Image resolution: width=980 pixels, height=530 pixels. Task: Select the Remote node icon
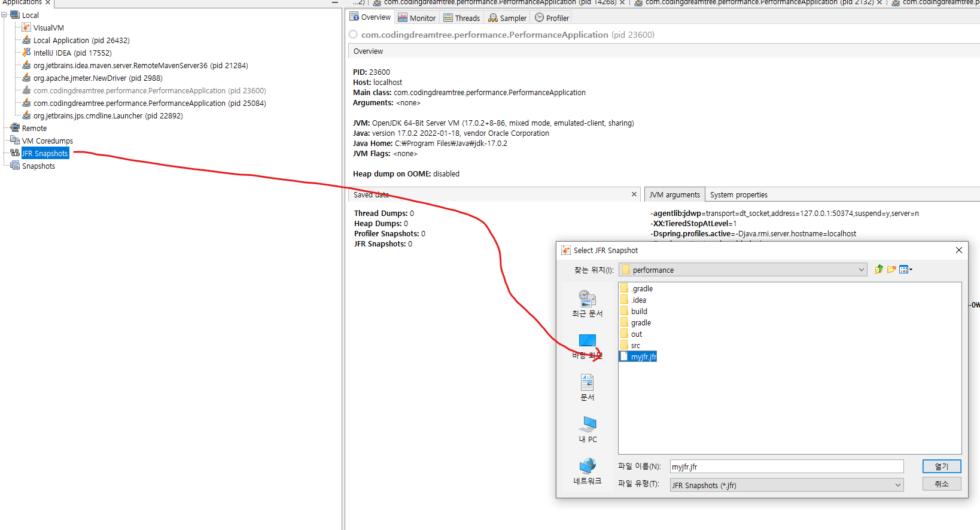[x=15, y=128]
